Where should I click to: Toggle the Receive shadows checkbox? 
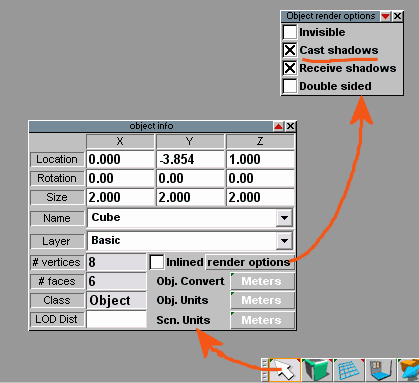(x=290, y=68)
